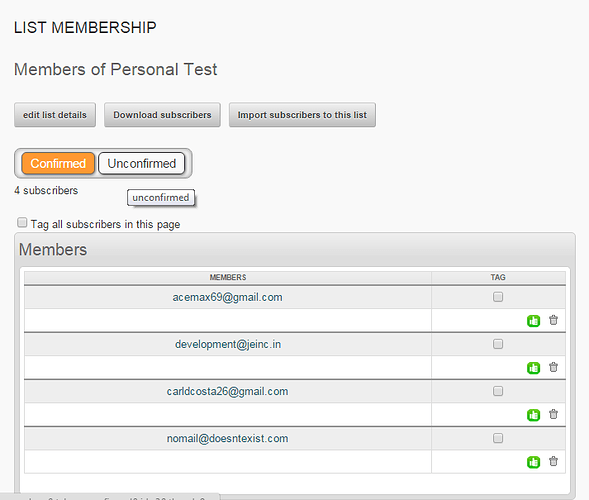Tag the development@jeinc.in checkbox
The image size is (589, 500).
coord(498,344)
